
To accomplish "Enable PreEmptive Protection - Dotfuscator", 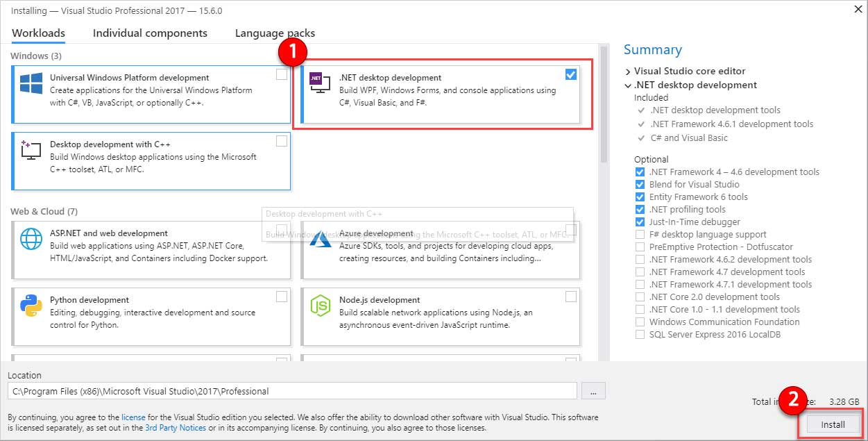I will [x=640, y=247].
